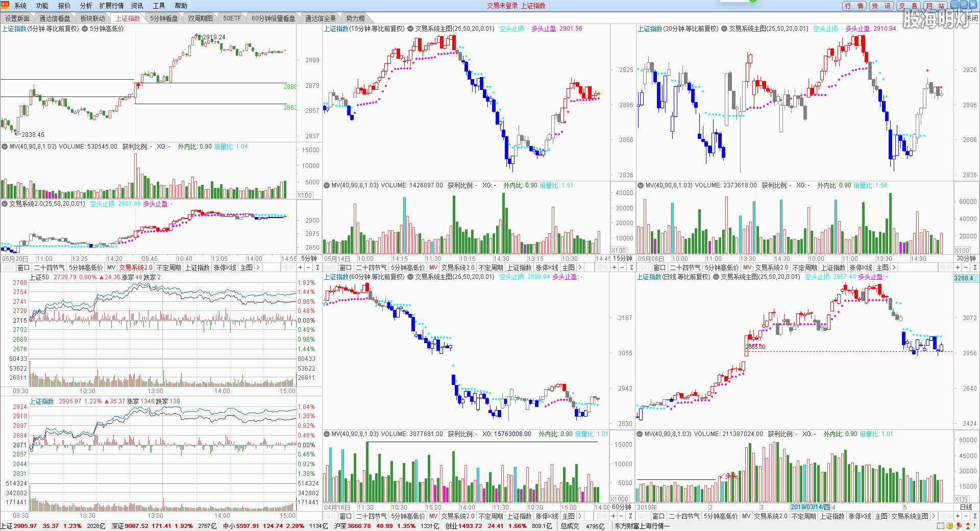Expand more indicator tabs in the 5-minute panel
The width and height of the screenshot is (980, 531).
pyautogui.click(x=258, y=268)
